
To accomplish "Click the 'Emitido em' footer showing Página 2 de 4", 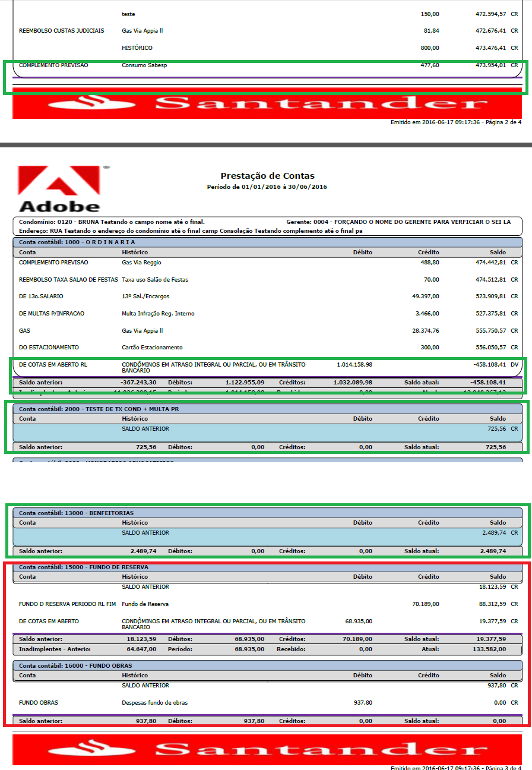I will click(x=456, y=122).
